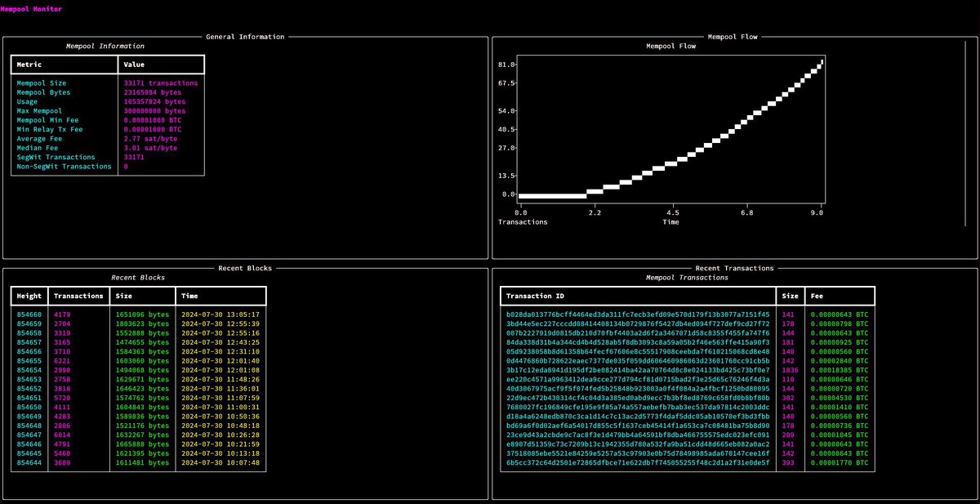Click the 'Size' header in Recent Blocks table
The height and width of the screenshot is (504, 980).
tap(123, 296)
